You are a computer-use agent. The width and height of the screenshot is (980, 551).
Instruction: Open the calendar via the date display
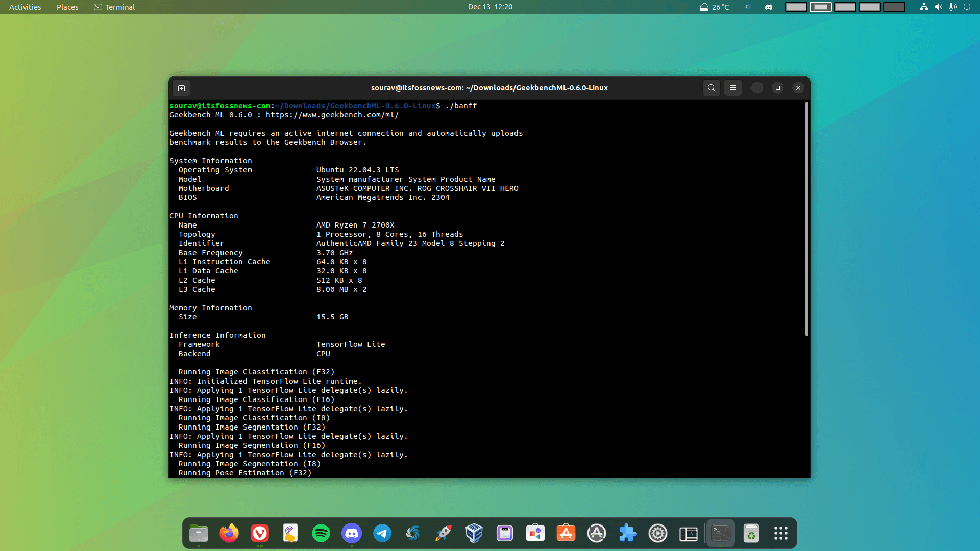pos(489,7)
